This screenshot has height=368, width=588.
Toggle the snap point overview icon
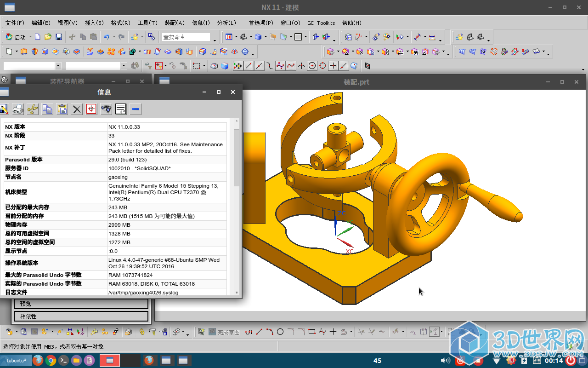point(238,66)
